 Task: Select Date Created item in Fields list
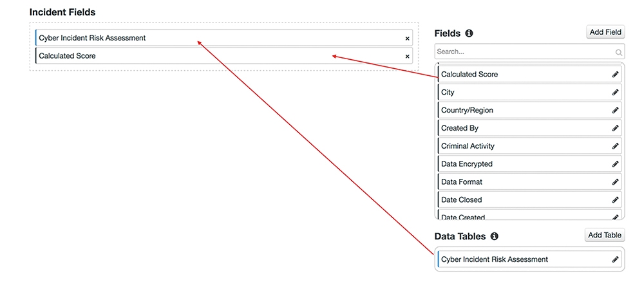tap(515, 218)
